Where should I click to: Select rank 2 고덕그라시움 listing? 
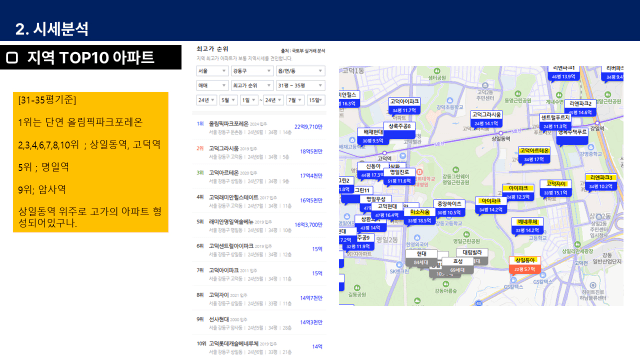coord(260,152)
